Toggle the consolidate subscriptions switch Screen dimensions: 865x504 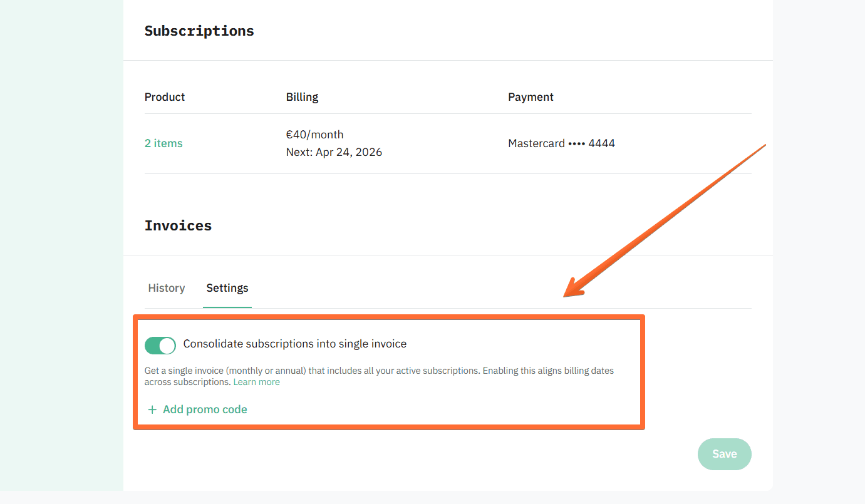pos(160,345)
